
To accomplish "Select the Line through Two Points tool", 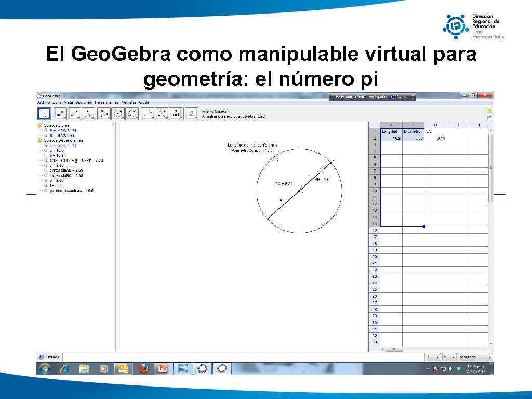I will (75, 114).
